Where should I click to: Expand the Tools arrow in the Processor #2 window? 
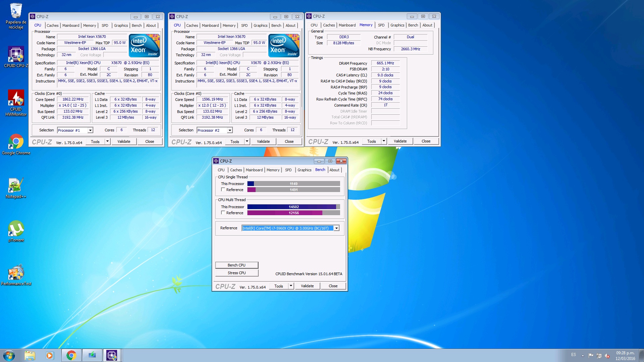[247, 141]
